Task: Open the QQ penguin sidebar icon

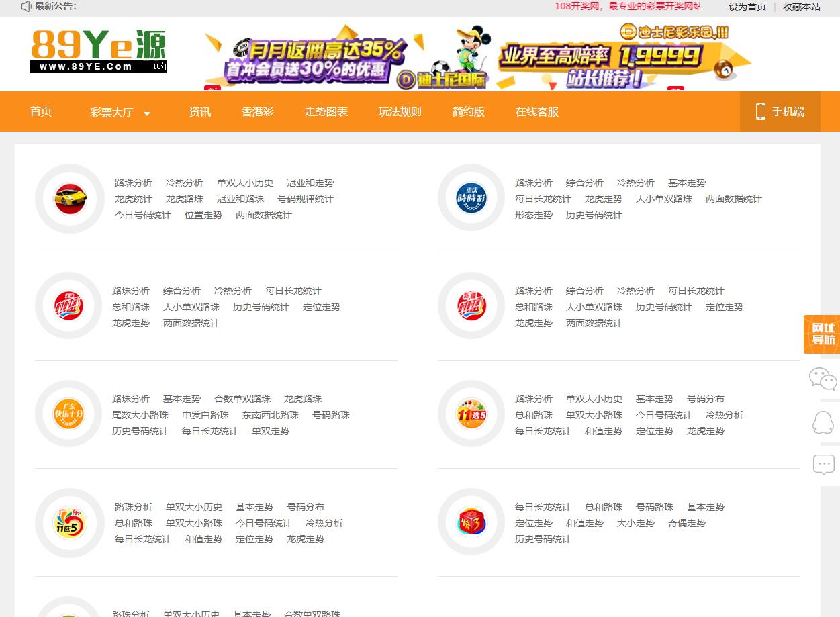Action: [823, 422]
